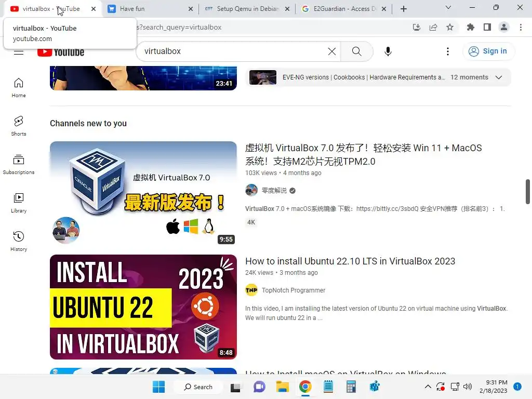Open Install Ubuntu 22 video thumbnail
This screenshot has width=532, height=399.
tap(143, 307)
